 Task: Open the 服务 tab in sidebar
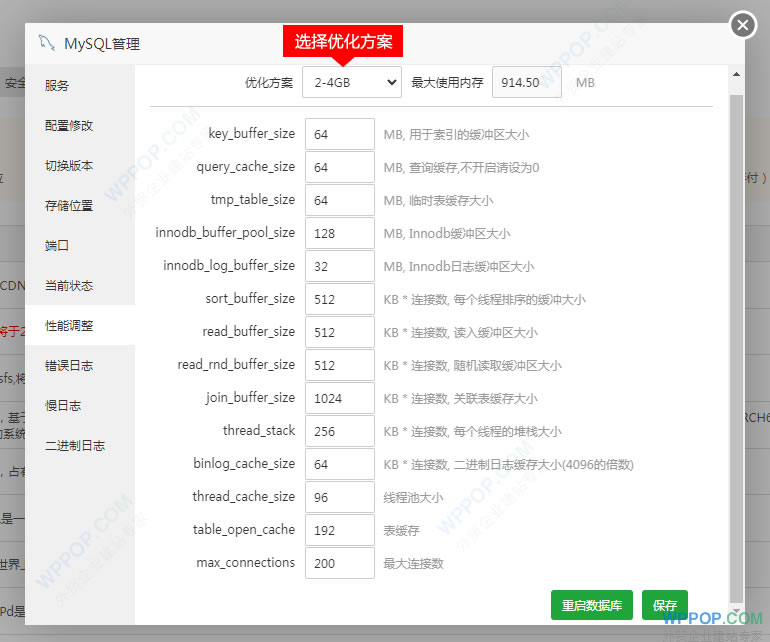click(x=57, y=86)
